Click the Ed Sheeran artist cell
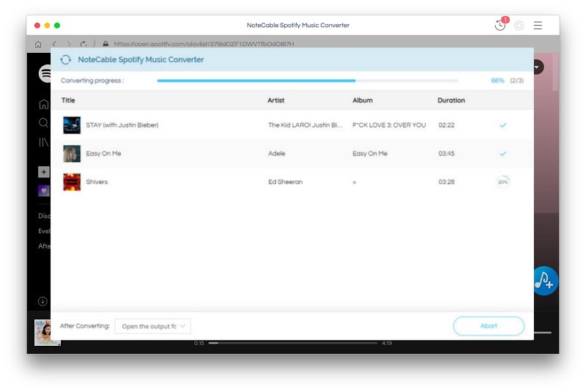 tap(285, 182)
